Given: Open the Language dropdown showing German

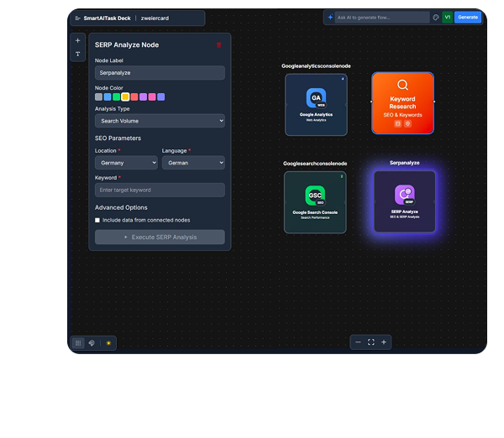Looking at the screenshot, I should click(193, 163).
